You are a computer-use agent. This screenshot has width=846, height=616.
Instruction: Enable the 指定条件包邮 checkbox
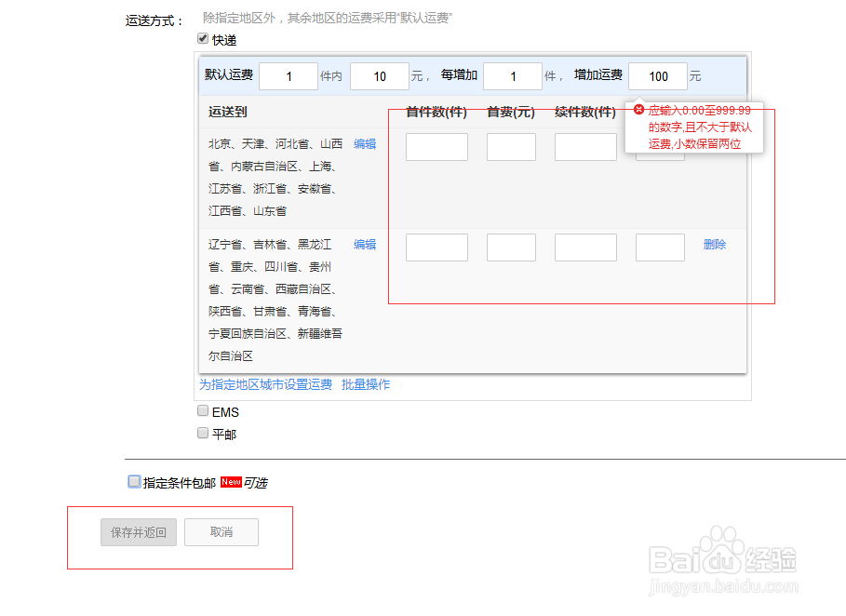[134, 481]
